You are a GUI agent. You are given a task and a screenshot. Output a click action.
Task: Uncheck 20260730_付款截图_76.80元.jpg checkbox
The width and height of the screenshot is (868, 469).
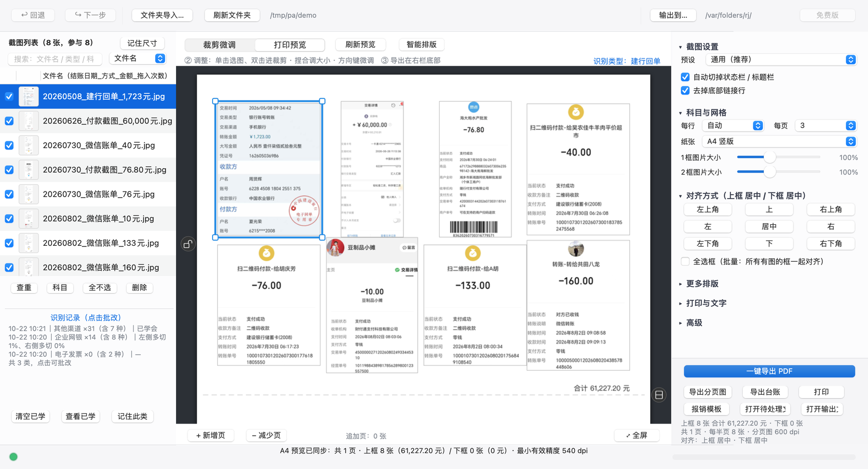pos(9,170)
